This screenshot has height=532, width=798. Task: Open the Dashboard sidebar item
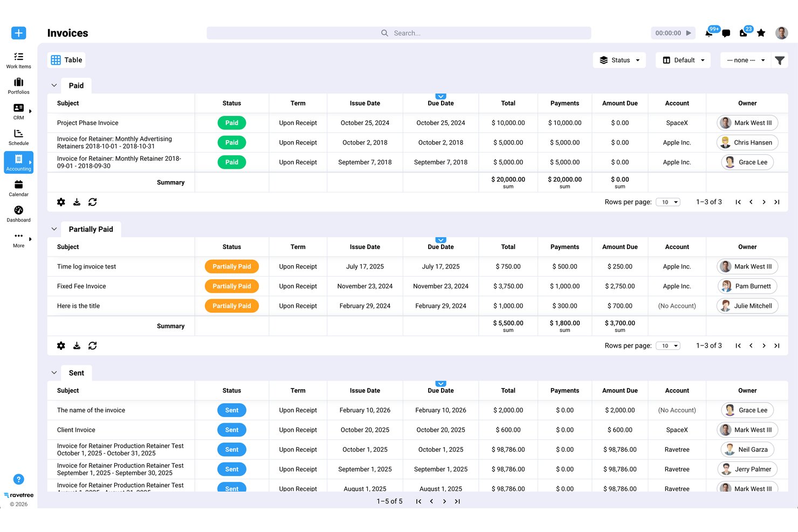[18, 214]
